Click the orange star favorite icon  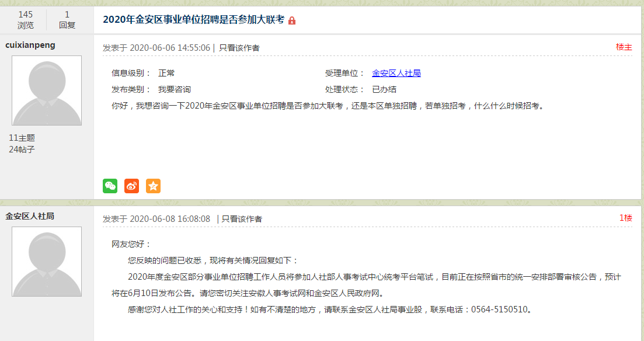click(x=153, y=186)
